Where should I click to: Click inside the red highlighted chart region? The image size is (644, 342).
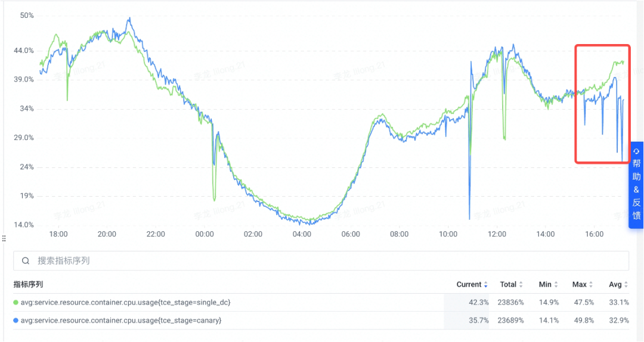tap(602, 104)
